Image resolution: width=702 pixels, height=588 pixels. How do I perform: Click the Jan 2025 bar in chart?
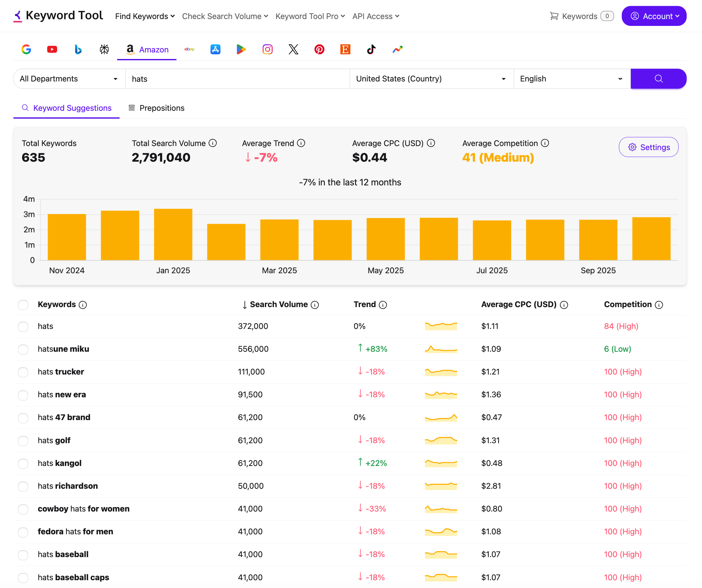pyautogui.click(x=173, y=234)
